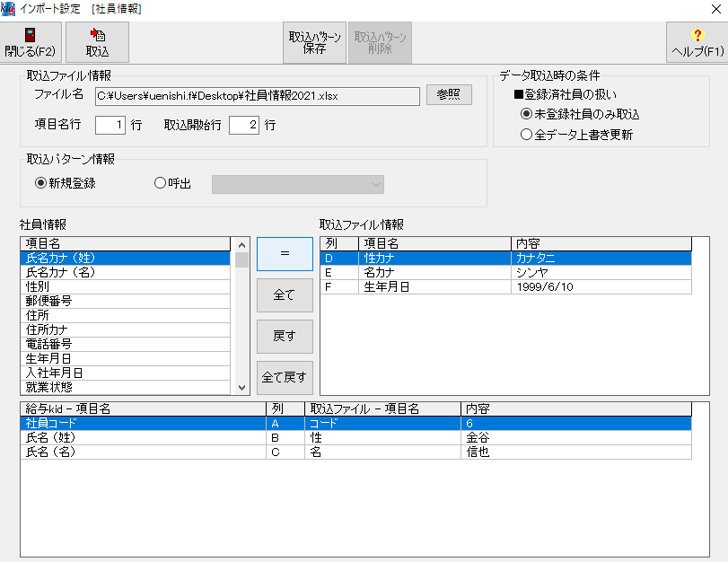The height and width of the screenshot is (562, 728).
Task: Choose 呼出 pattern radio button
Action: point(161,183)
